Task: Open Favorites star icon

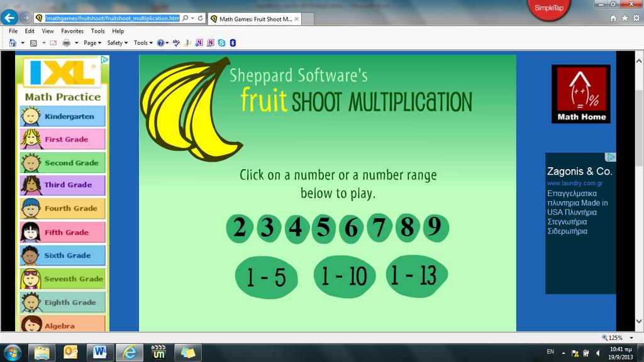Action: coord(625,18)
